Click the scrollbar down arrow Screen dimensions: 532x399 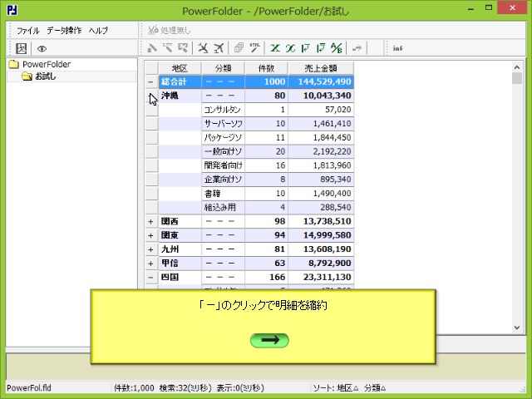tap(517, 328)
